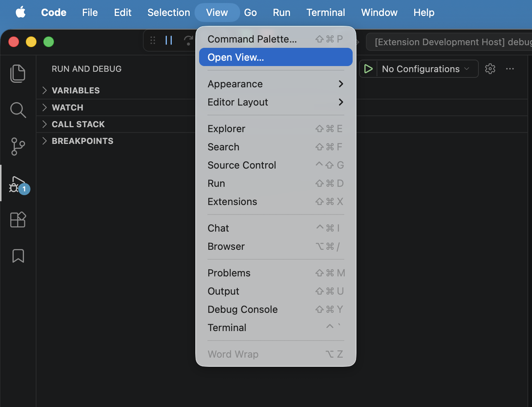Select Browser in the View menu

276,246
